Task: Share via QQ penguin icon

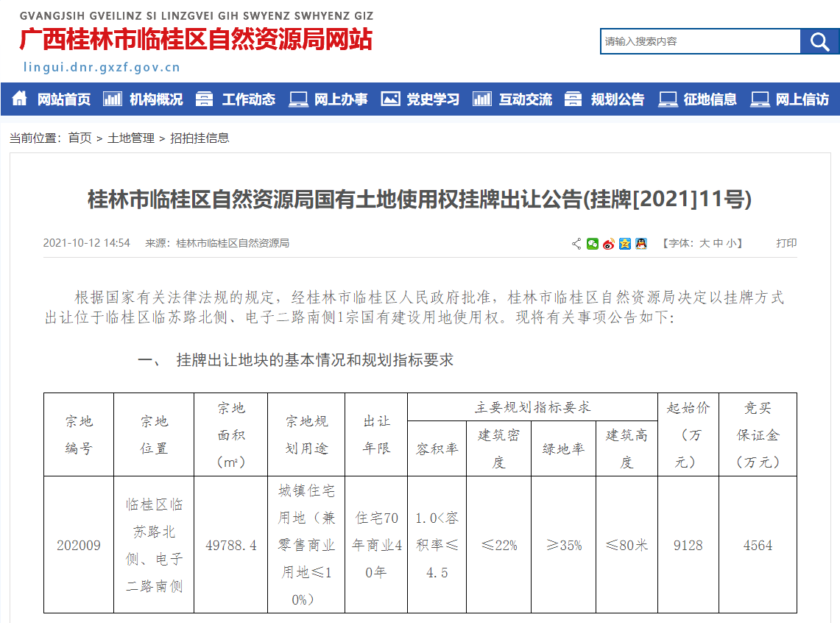Action: 641,244
